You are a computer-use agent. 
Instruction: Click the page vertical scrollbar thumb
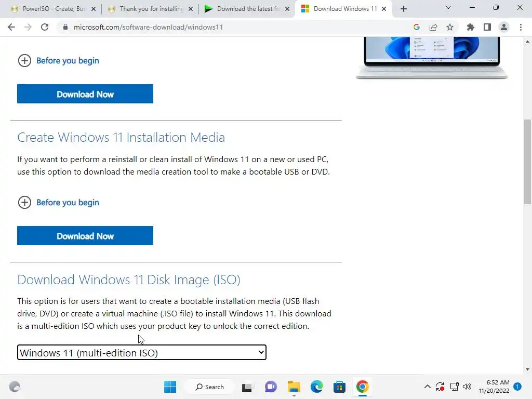527,162
